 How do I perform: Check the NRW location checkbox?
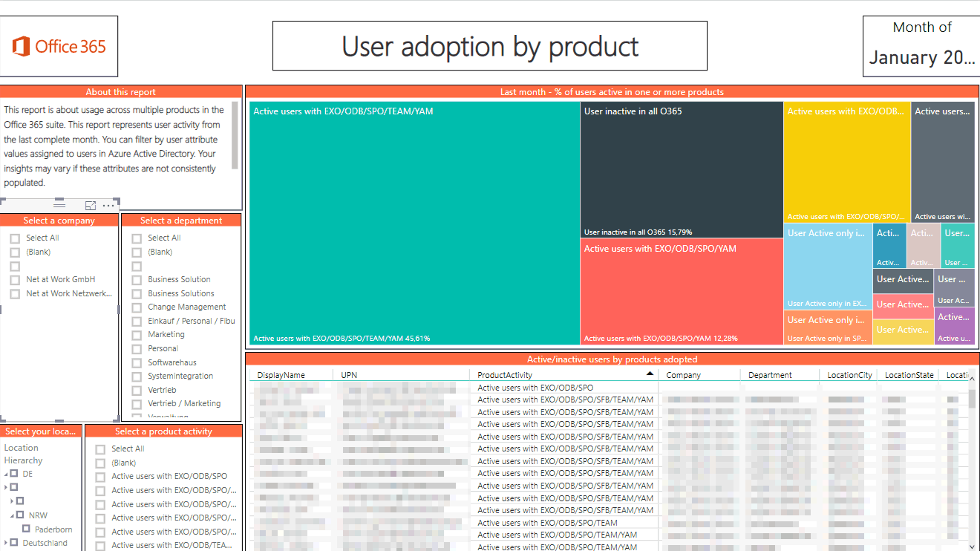click(21, 515)
